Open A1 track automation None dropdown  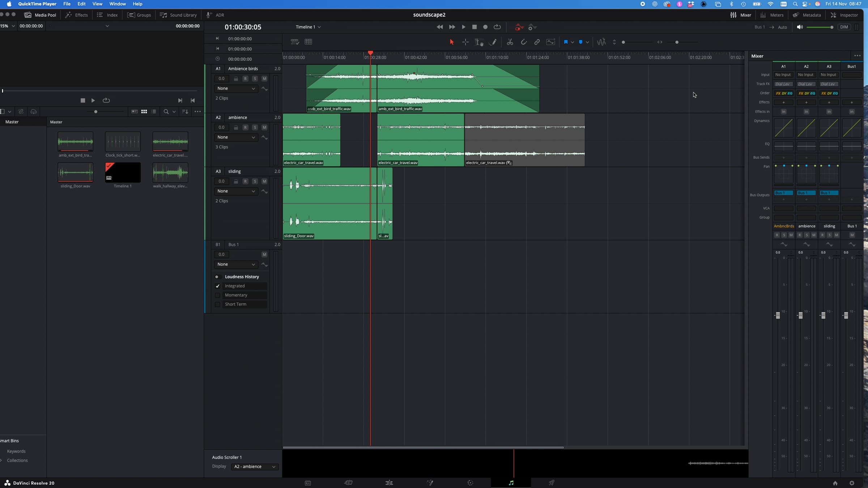236,89
